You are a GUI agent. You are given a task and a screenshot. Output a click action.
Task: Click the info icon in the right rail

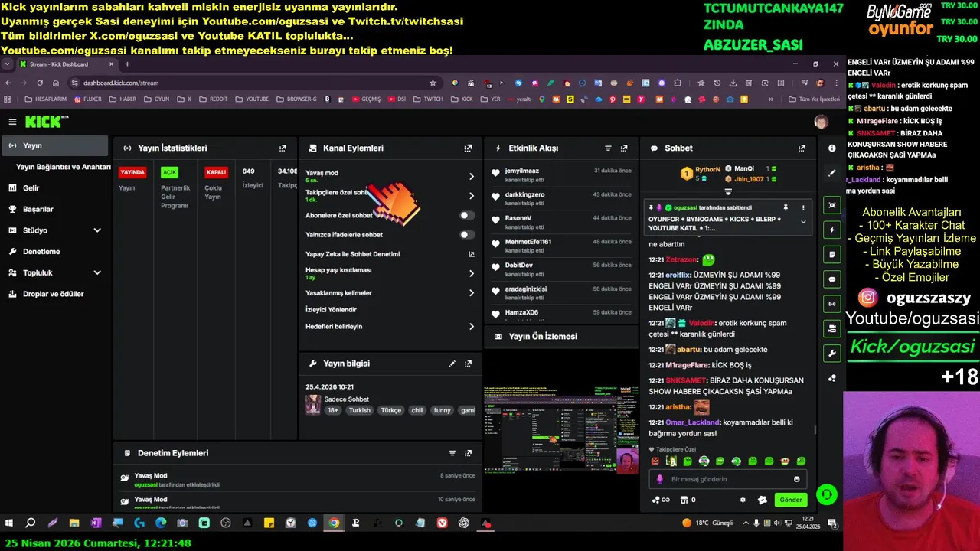[x=832, y=148]
